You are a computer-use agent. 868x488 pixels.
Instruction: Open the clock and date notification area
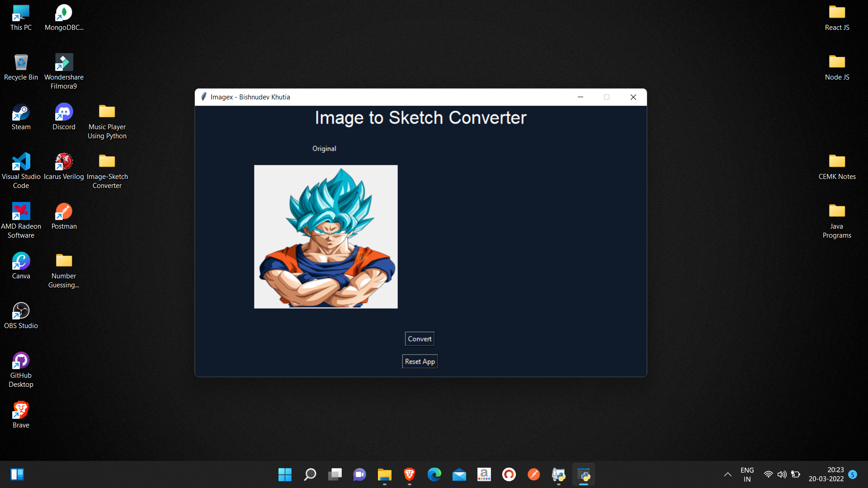pos(826,474)
